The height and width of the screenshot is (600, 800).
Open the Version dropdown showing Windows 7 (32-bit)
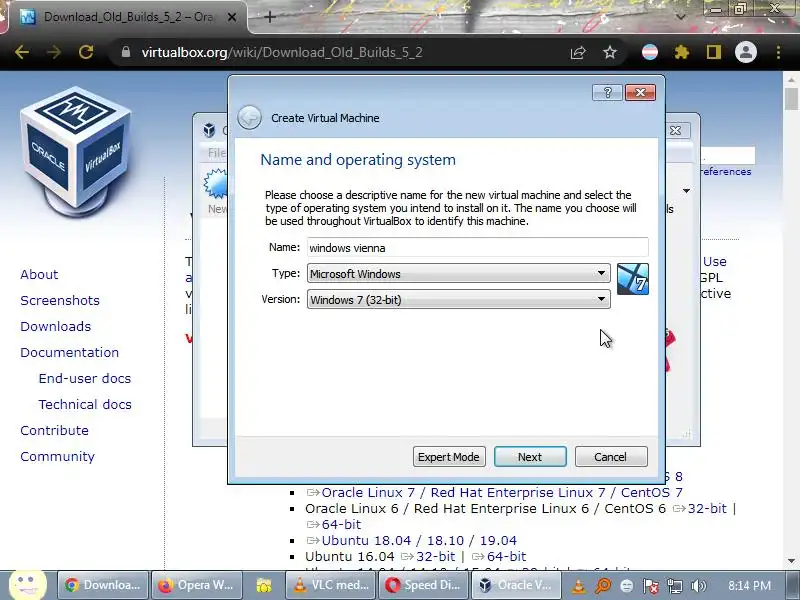(458, 299)
